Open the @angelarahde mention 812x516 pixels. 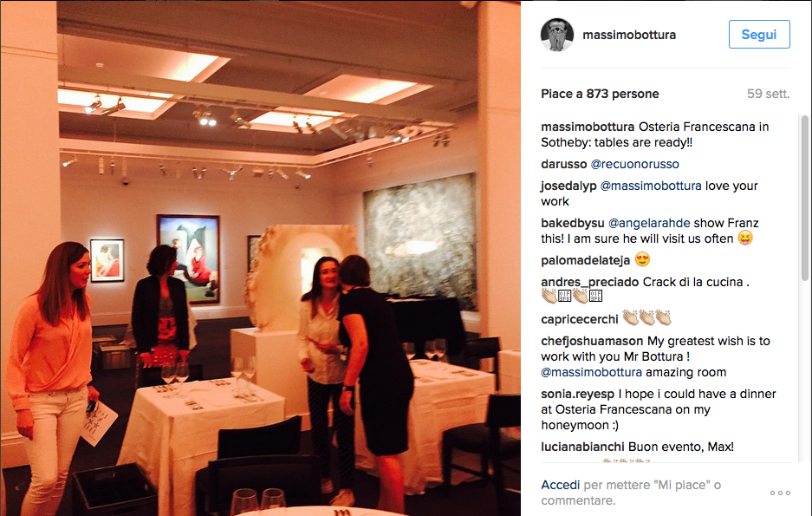(x=649, y=223)
